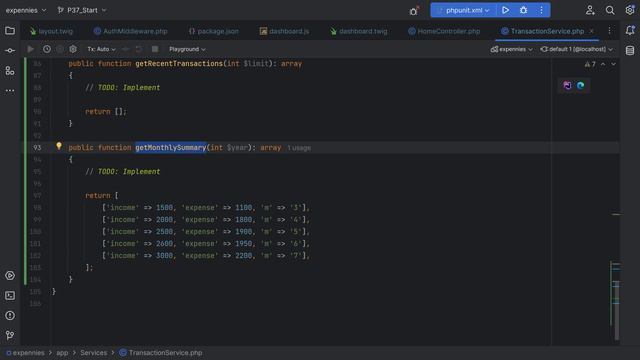Open default 1 @localhost session dropdown
Screen dimensions: 640x360
pos(576,49)
